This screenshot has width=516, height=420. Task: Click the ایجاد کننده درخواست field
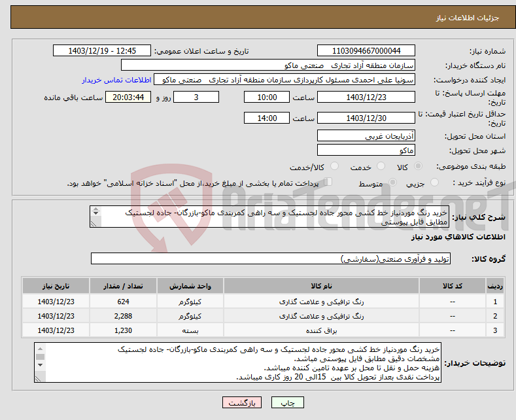tap(284, 79)
